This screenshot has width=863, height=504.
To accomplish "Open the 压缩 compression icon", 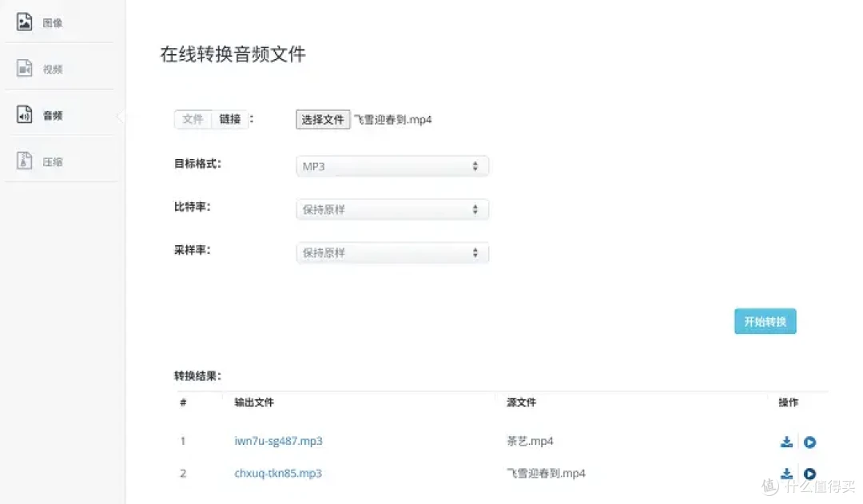I will pyautogui.click(x=24, y=161).
